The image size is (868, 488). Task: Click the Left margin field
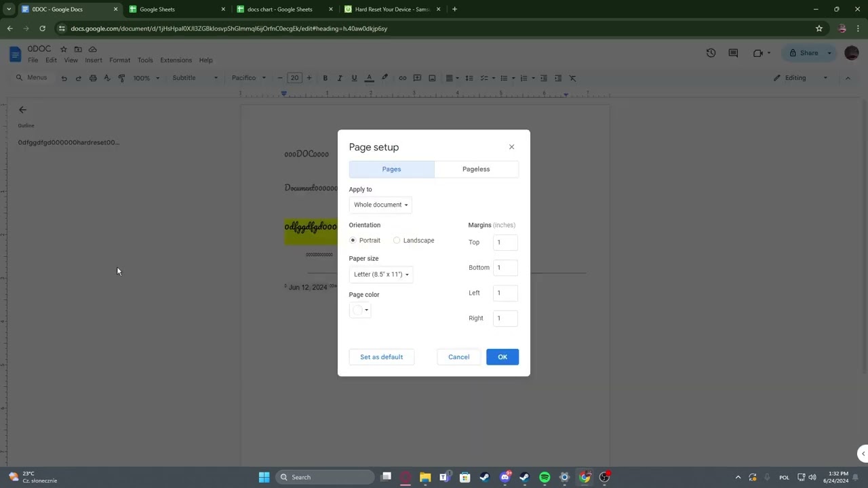(505, 293)
